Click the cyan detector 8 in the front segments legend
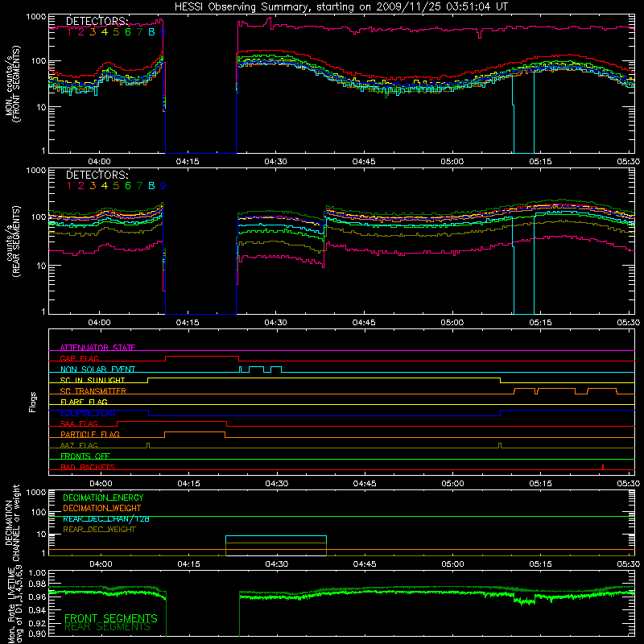The image size is (644, 644). coord(151,31)
